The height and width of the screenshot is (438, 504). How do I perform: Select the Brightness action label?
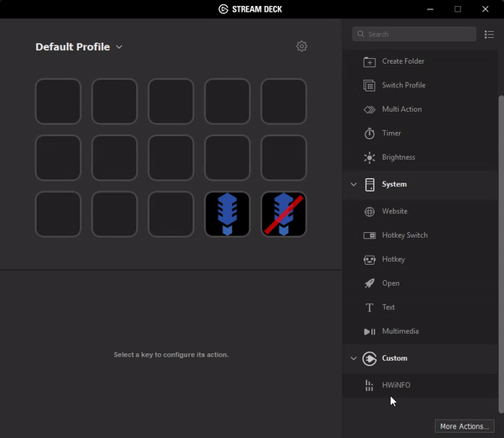[398, 157]
